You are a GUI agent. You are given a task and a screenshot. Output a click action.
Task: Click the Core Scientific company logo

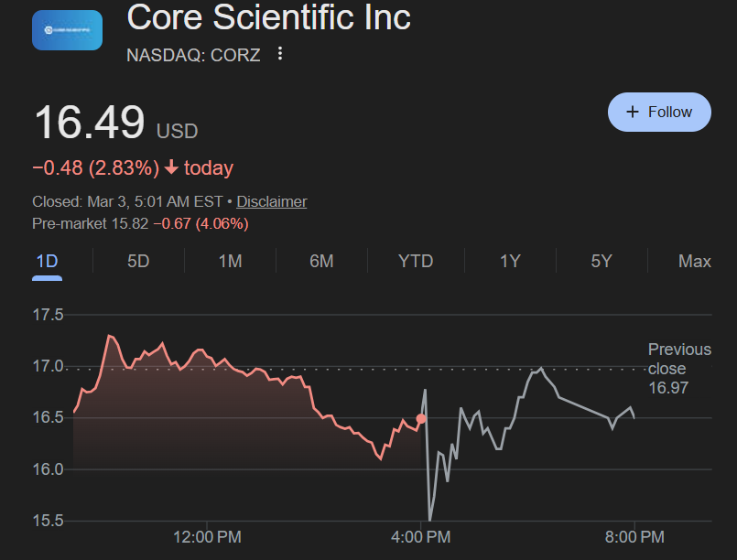(67, 29)
